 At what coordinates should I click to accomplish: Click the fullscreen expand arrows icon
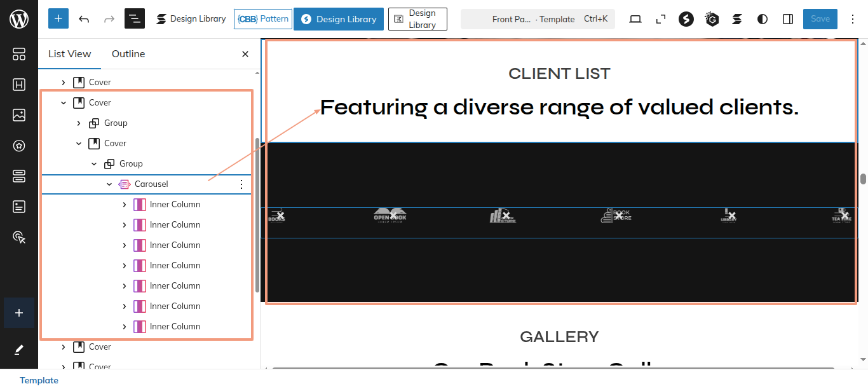click(661, 19)
